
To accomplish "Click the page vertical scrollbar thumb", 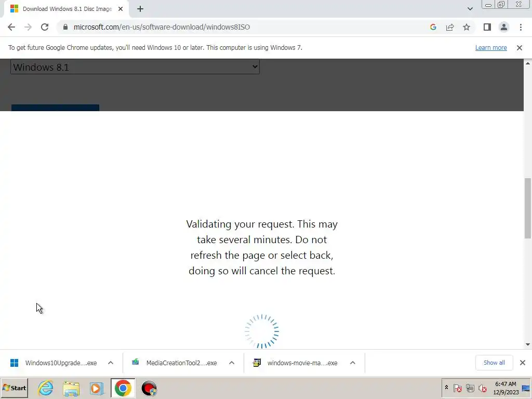I will 528,208.
